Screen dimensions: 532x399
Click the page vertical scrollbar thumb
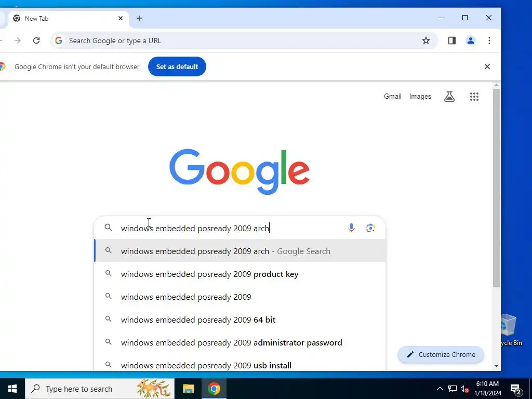click(x=496, y=188)
